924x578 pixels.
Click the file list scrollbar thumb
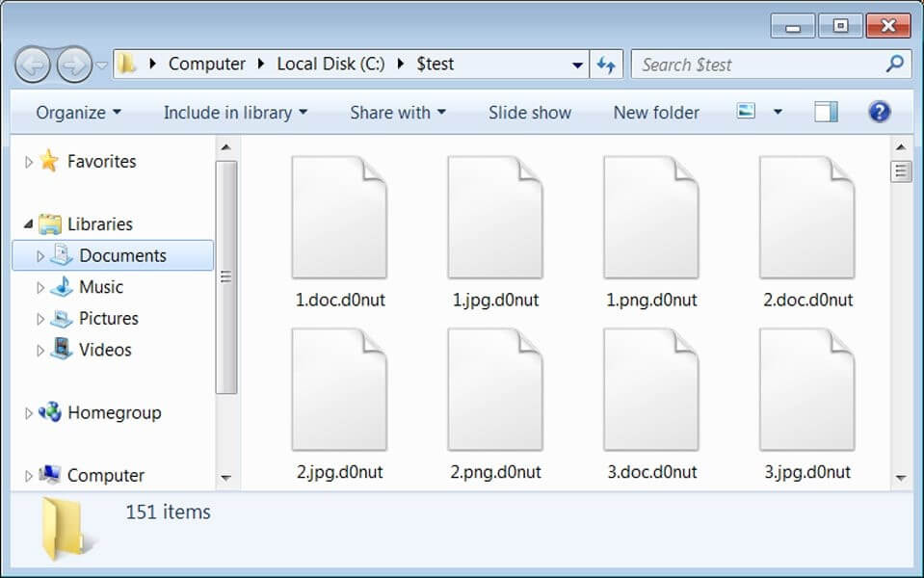click(x=901, y=171)
